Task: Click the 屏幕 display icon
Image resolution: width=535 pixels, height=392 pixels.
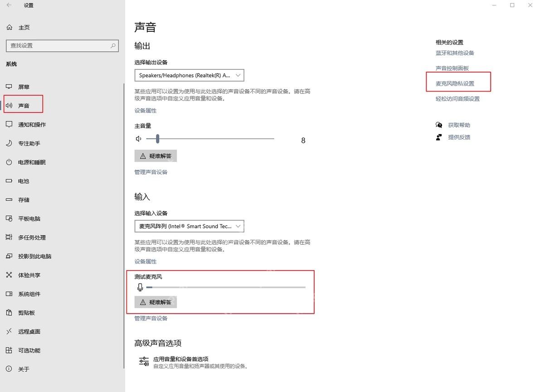Action: coord(9,87)
